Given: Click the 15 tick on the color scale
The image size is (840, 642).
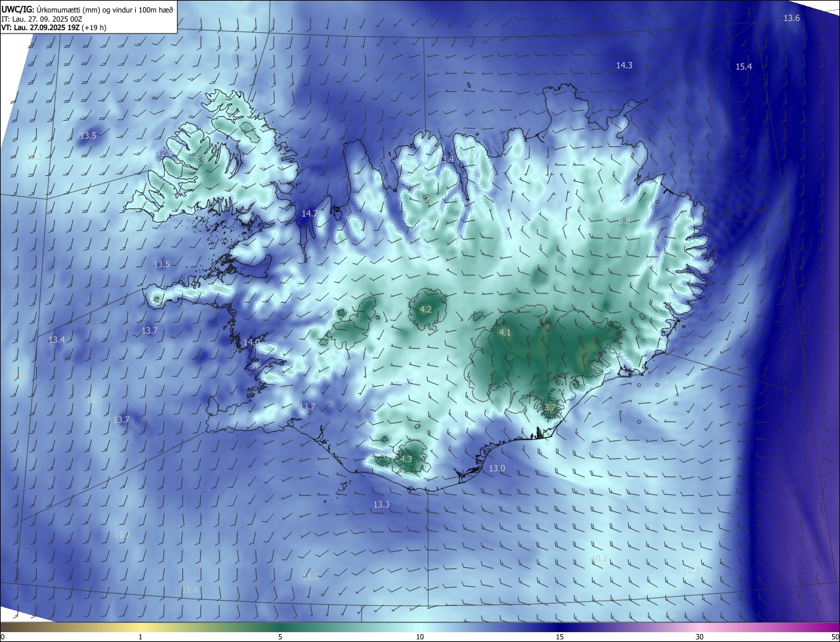Looking at the screenshot, I should pyautogui.click(x=560, y=637).
